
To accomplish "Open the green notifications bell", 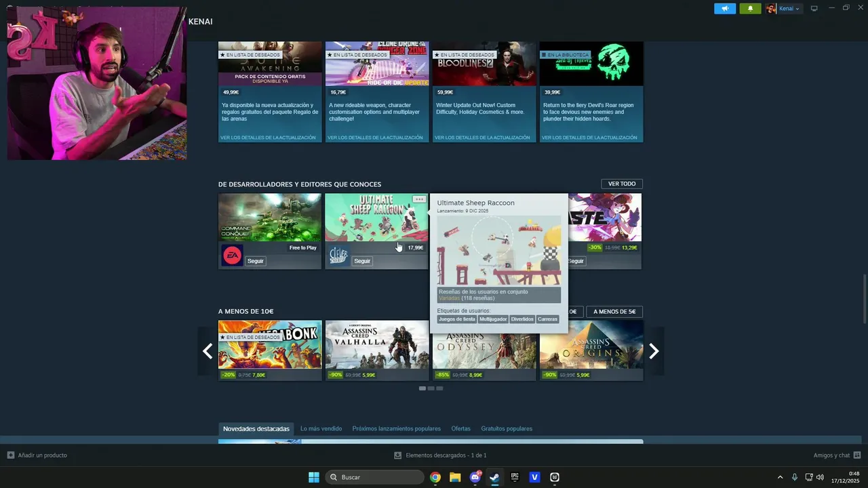I will [x=750, y=9].
